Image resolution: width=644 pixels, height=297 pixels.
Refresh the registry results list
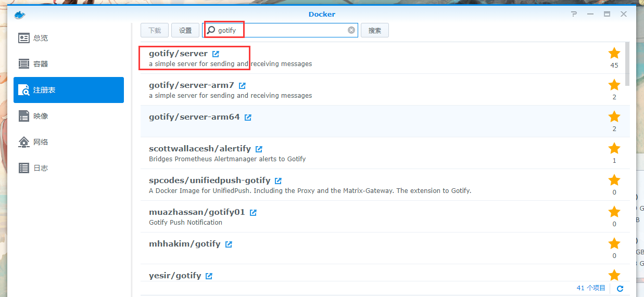(x=620, y=289)
